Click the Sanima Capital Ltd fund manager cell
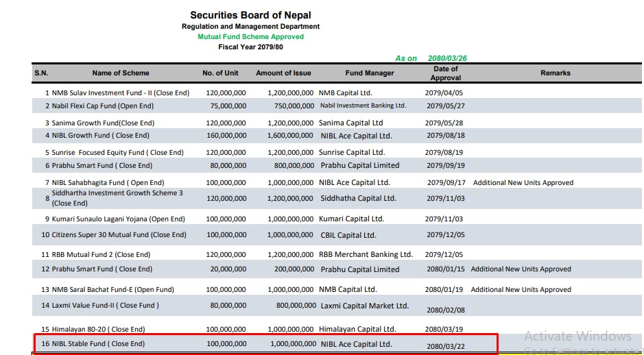Image resolution: width=644 pixels, height=355 pixels. (x=350, y=123)
